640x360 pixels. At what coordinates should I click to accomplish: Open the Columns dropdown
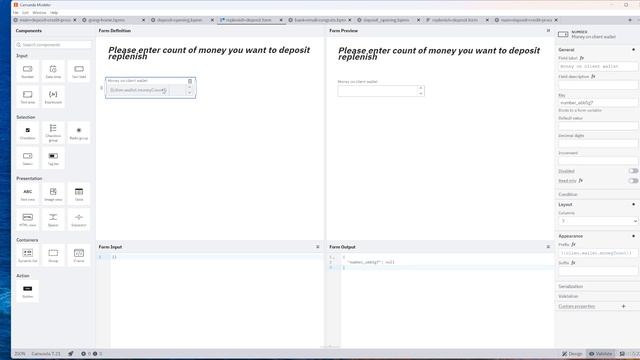tap(598, 221)
